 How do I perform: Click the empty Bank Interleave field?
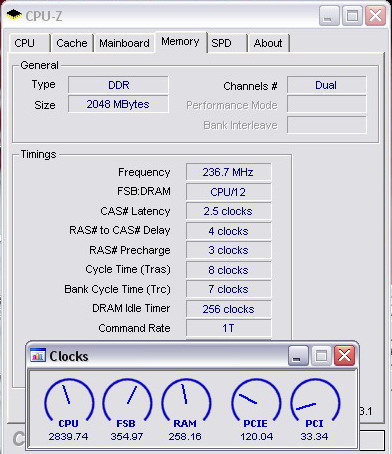[x=326, y=125]
